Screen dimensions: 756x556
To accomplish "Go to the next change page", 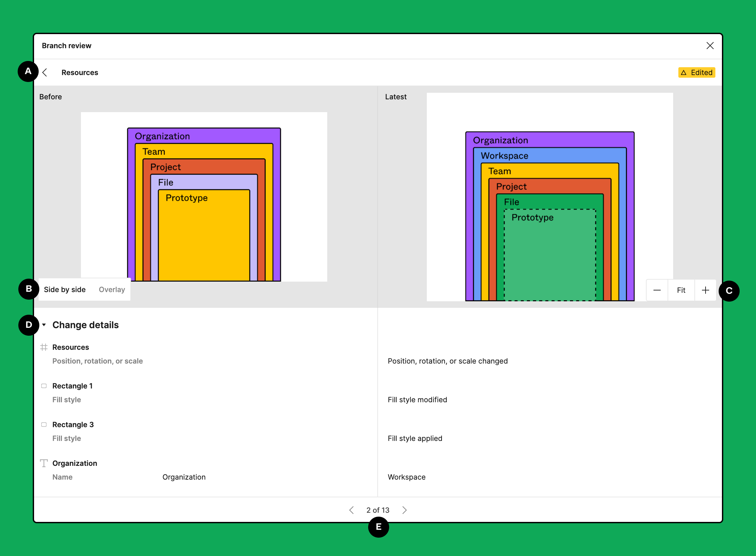I will coord(405,510).
